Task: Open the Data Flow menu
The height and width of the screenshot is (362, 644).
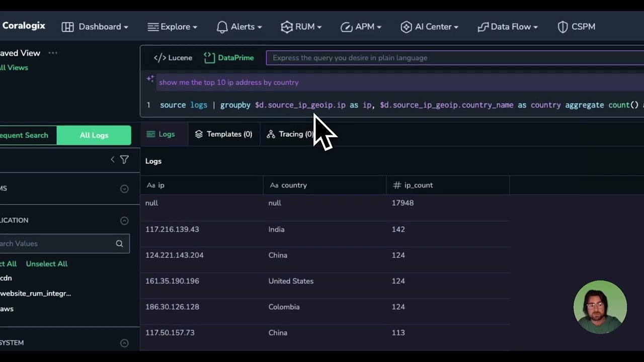Action: pyautogui.click(x=507, y=27)
